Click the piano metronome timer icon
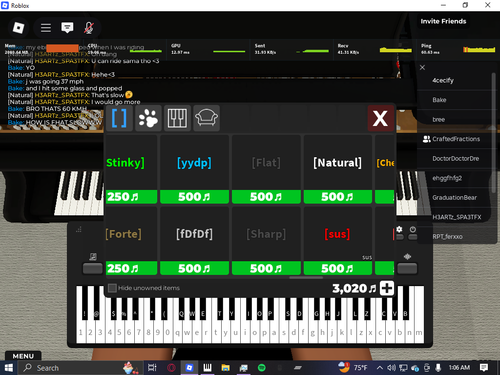500x375 pixels. point(413,229)
